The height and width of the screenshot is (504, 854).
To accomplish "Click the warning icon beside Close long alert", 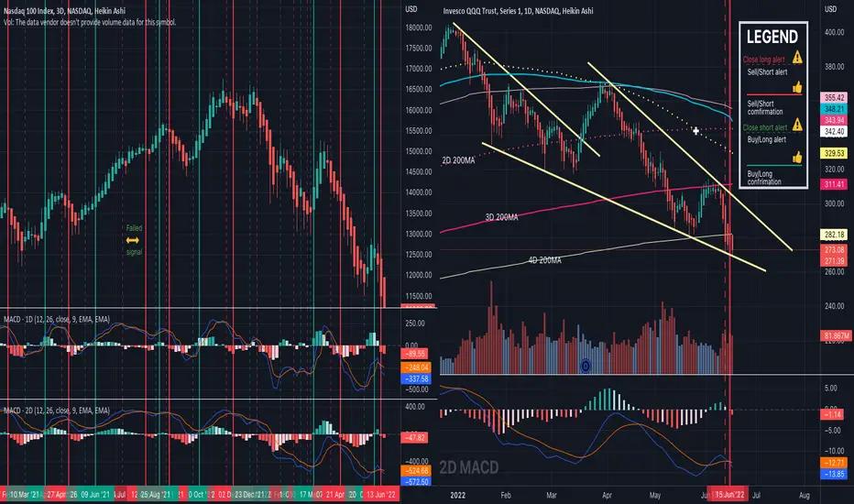I will click(x=797, y=57).
